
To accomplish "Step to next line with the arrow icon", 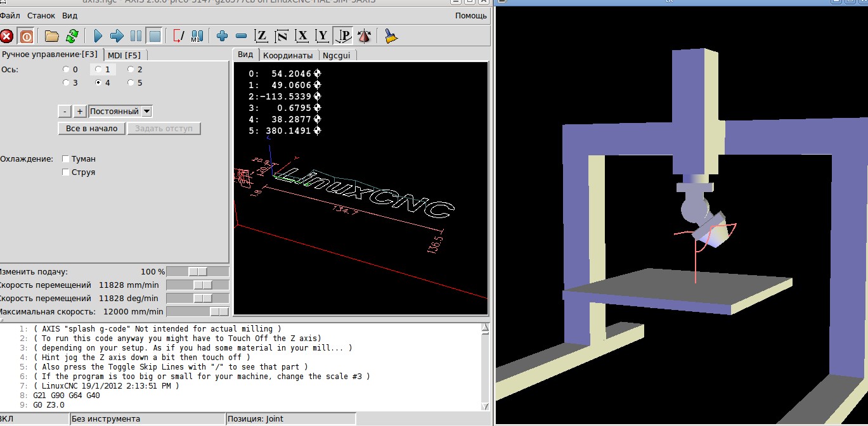I will click(117, 35).
